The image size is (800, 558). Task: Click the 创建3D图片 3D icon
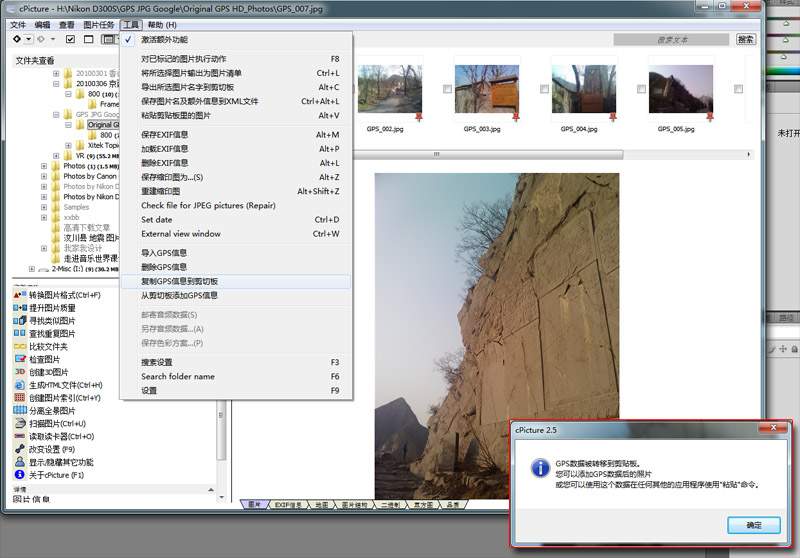(x=19, y=372)
